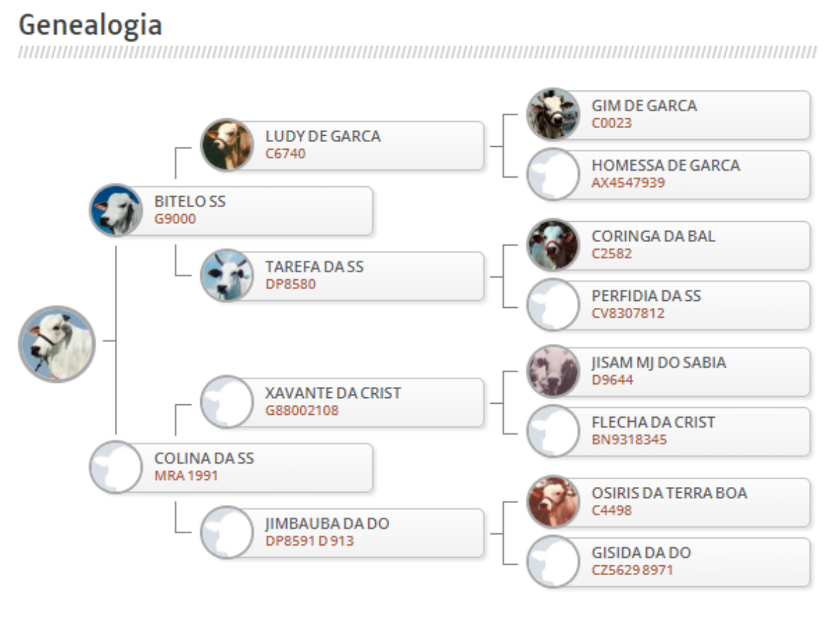Select the GISIDA DA DO pedigree card
840x622 pixels.
pyautogui.click(x=668, y=561)
